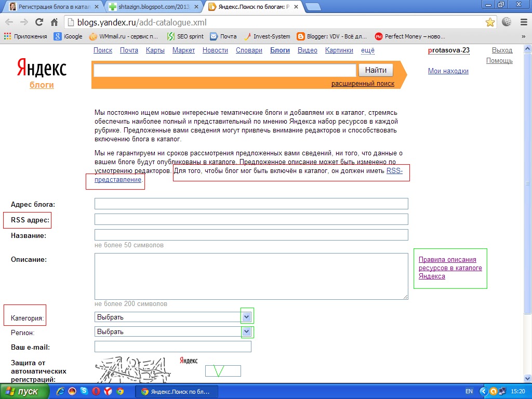The width and height of the screenshot is (532, 399).
Task: Click the Название input field
Action: 251,235
